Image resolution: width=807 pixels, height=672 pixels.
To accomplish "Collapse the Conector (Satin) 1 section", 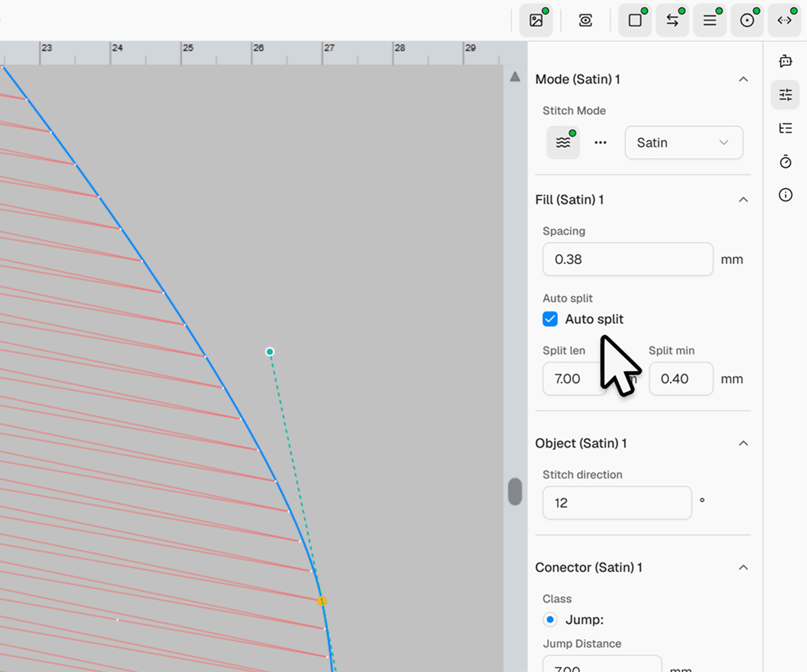I will click(x=743, y=567).
